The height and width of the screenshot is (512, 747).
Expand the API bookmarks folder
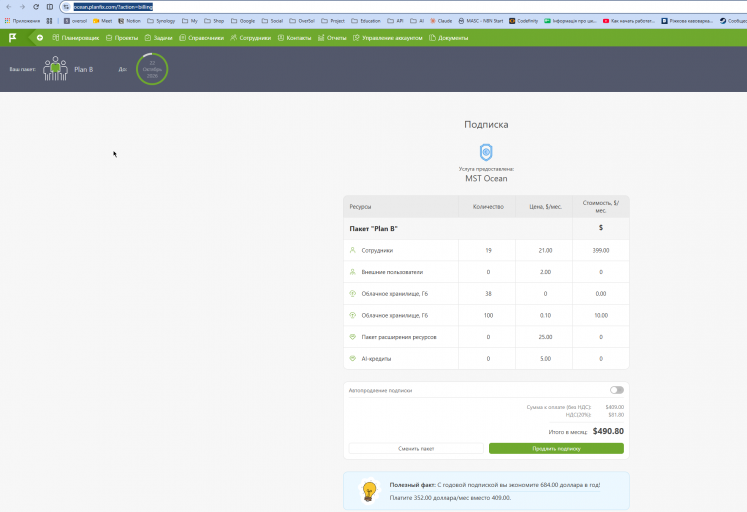coord(395,21)
